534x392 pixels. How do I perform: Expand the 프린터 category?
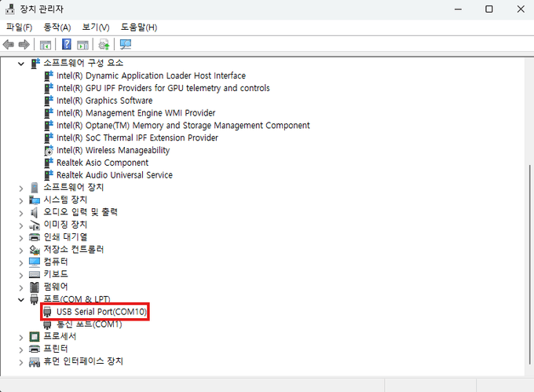coord(21,350)
